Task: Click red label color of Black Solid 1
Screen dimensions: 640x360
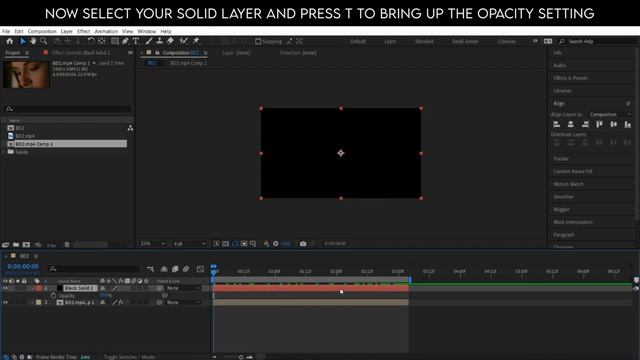Action: pos(39,288)
